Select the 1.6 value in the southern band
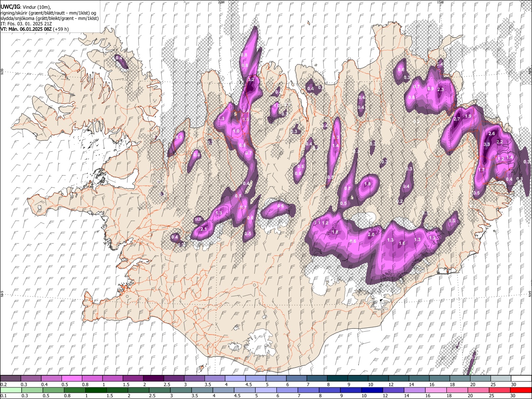The height and width of the screenshot is (399, 532). 402,244
